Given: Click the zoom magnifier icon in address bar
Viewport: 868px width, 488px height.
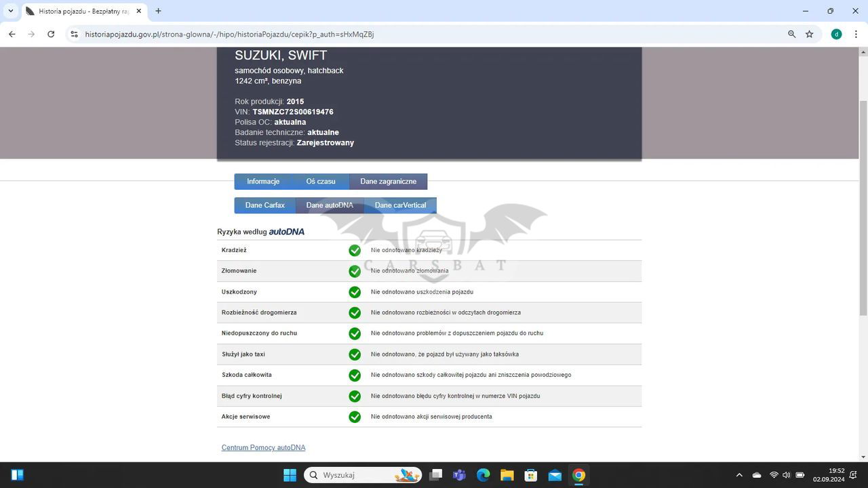Looking at the screenshot, I should tap(791, 34).
